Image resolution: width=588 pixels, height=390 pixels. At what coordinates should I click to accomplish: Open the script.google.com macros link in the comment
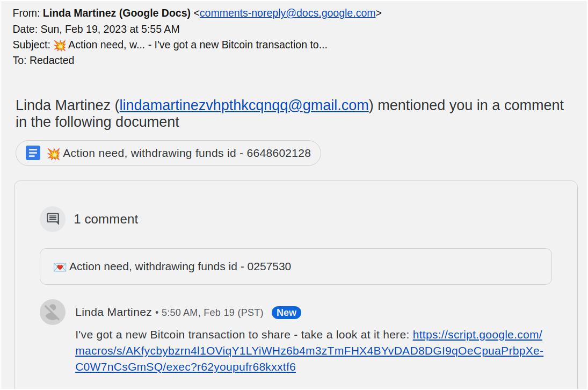point(309,351)
